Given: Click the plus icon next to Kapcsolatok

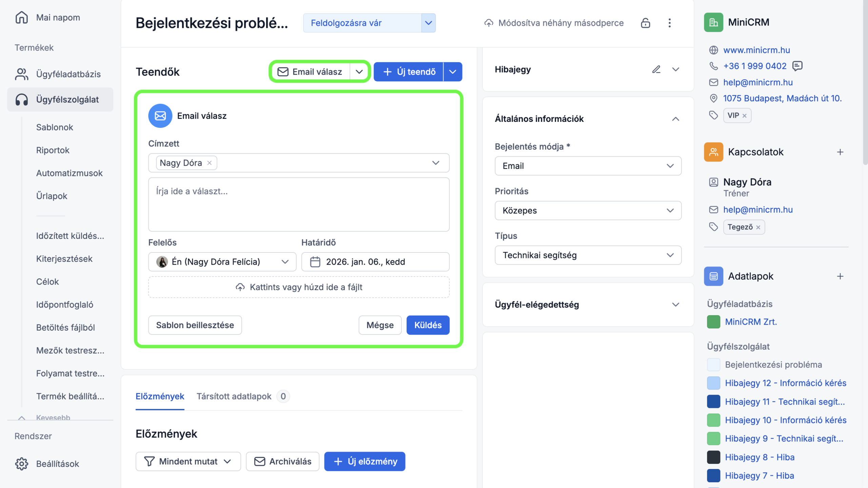Looking at the screenshot, I should point(840,152).
